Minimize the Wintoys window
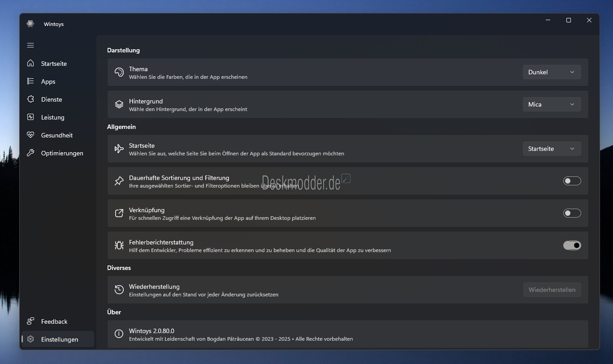The width and height of the screenshot is (613, 364). pos(548,20)
